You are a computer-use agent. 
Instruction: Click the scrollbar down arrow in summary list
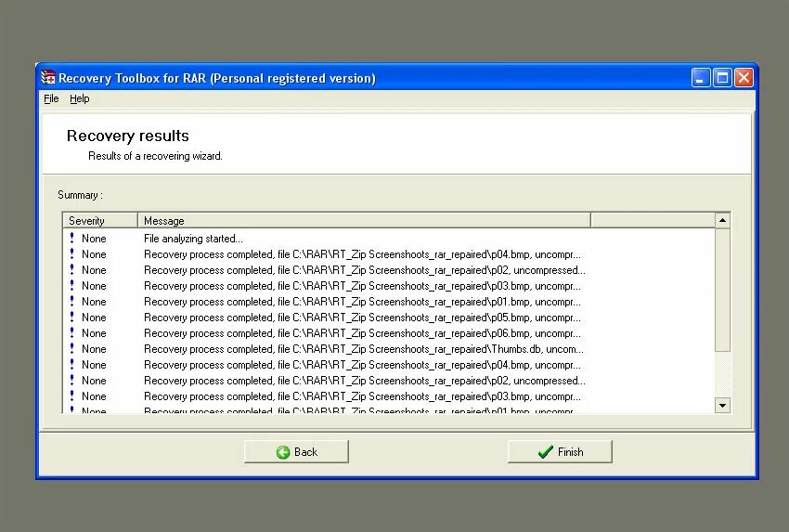point(722,405)
